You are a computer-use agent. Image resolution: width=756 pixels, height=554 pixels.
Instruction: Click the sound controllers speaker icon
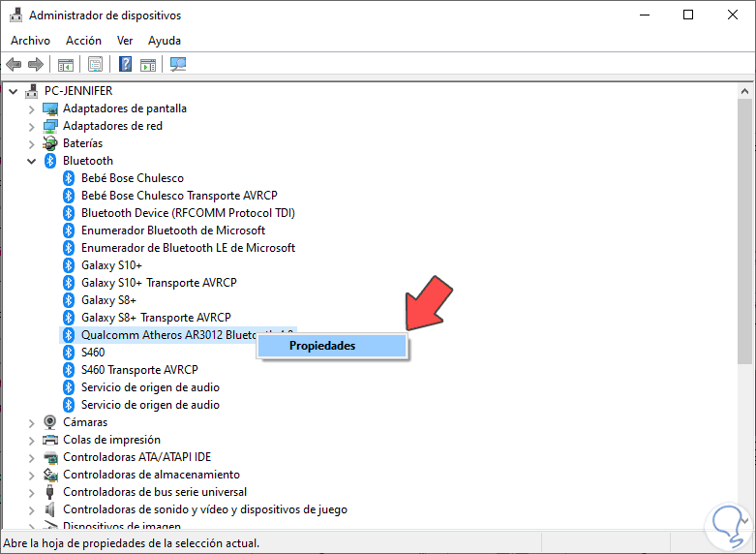[50, 509]
